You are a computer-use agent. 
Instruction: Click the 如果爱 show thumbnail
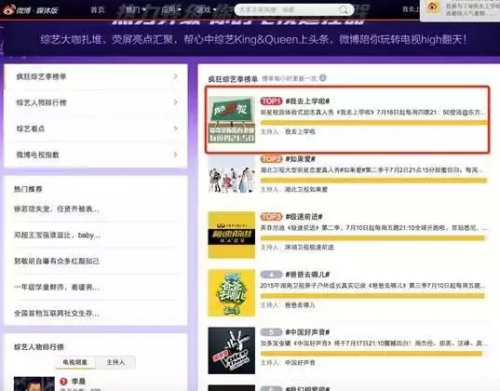click(x=231, y=175)
